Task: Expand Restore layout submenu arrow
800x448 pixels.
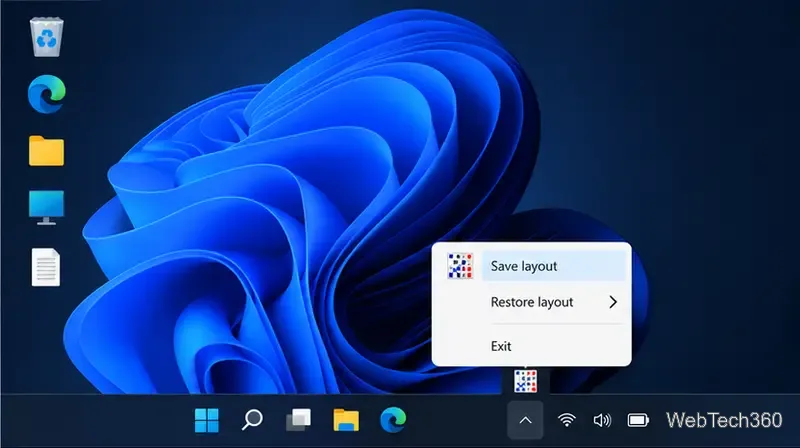Action: (613, 302)
